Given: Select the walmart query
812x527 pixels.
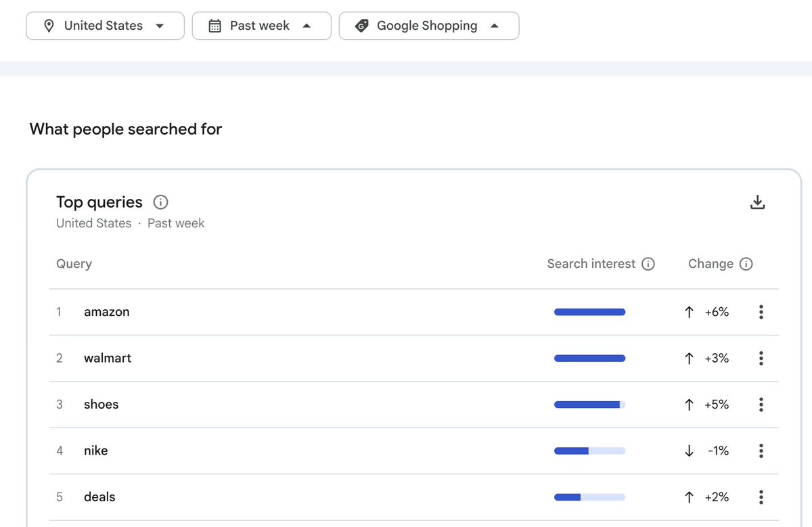Looking at the screenshot, I should [x=108, y=358].
